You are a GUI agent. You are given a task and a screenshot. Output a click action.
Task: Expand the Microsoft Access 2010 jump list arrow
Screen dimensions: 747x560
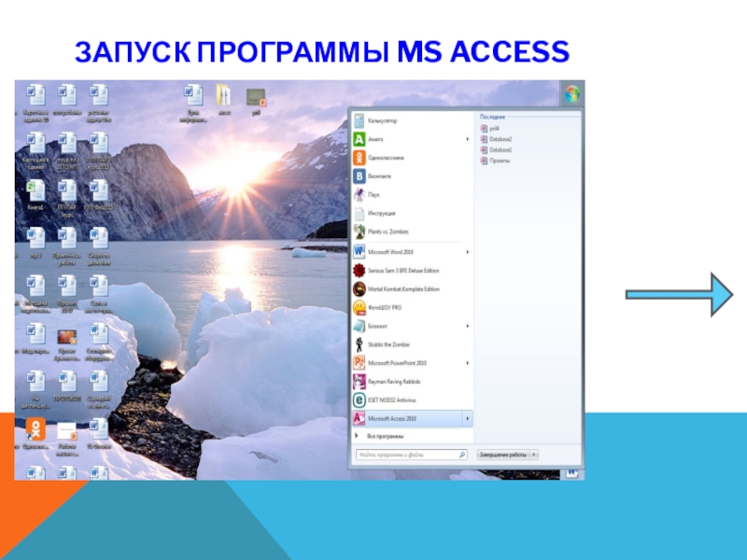coord(468,418)
